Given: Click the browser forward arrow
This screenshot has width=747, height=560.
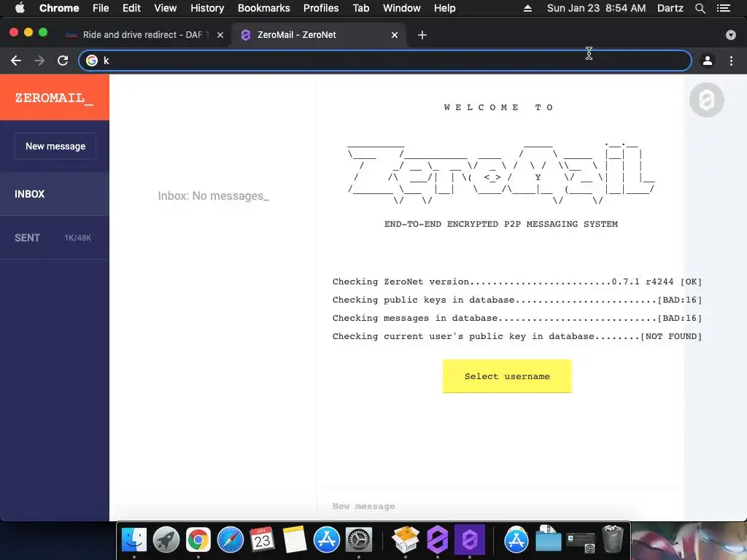Looking at the screenshot, I should (39, 61).
